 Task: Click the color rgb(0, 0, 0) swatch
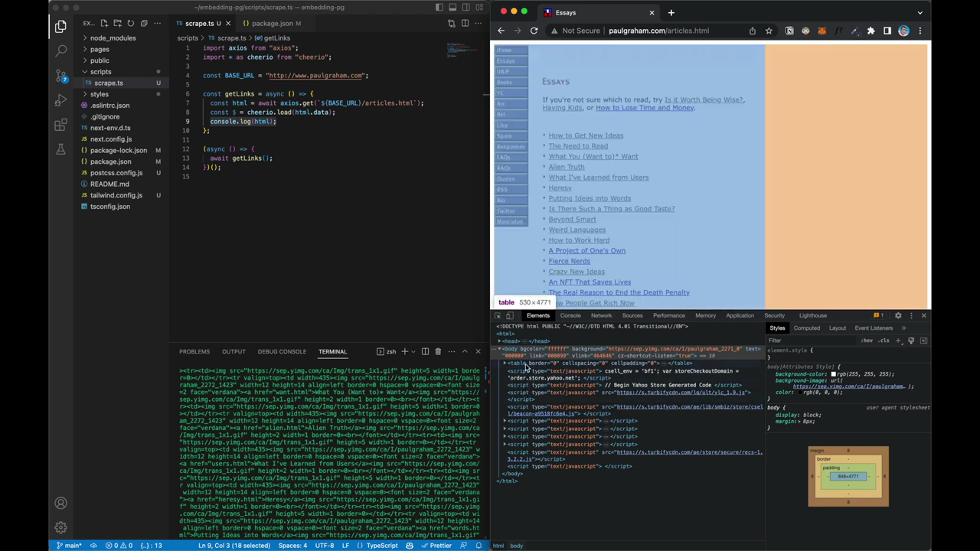[x=799, y=392]
